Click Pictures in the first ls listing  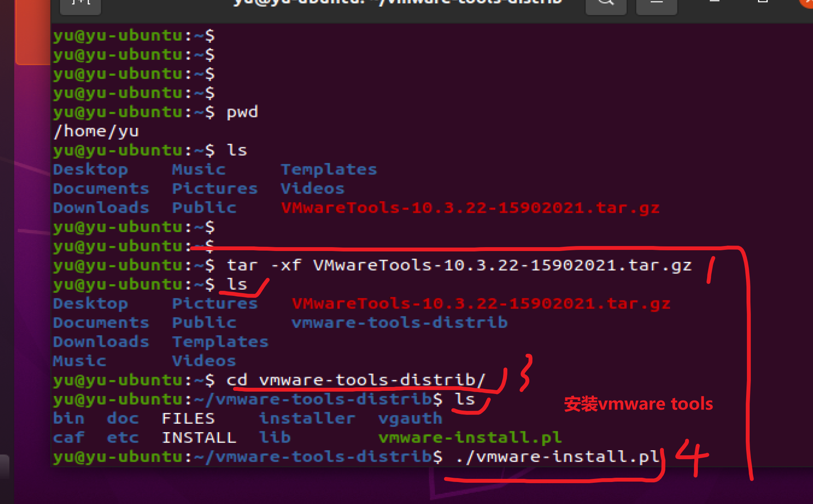coord(214,188)
